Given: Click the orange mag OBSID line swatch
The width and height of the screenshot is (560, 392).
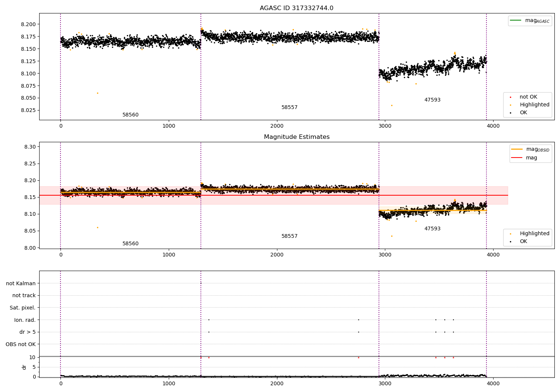Looking at the screenshot, I should 517,149.
